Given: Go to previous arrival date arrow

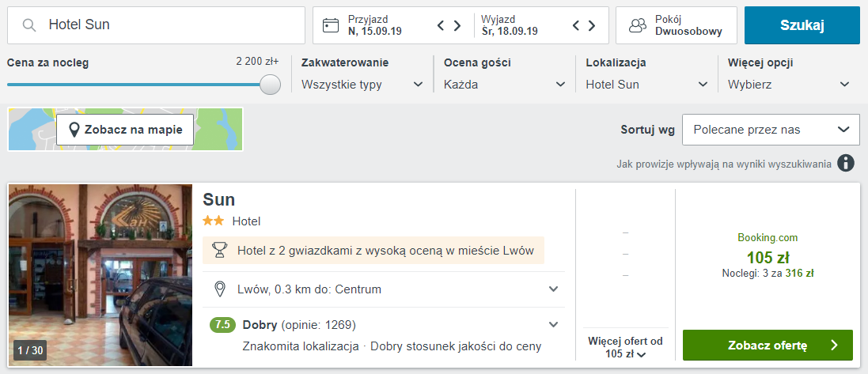Looking at the screenshot, I should pos(442,25).
